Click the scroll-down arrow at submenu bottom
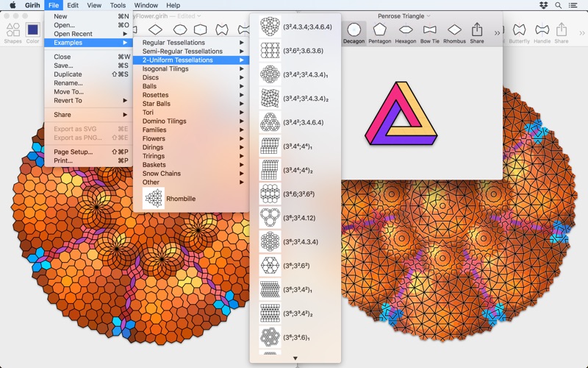The height and width of the screenshot is (368, 588). click(x=295, y=358)
